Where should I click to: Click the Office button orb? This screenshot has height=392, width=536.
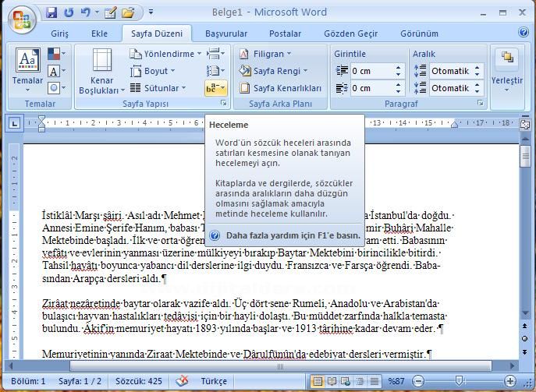tap(22, 19)
